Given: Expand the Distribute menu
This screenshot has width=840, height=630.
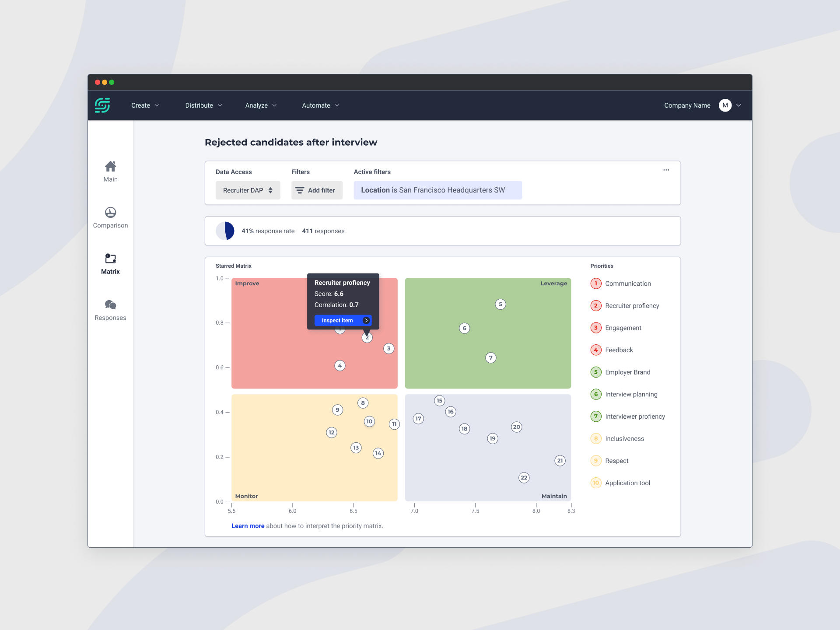Looking at the screenshot, I should point(203,105).
